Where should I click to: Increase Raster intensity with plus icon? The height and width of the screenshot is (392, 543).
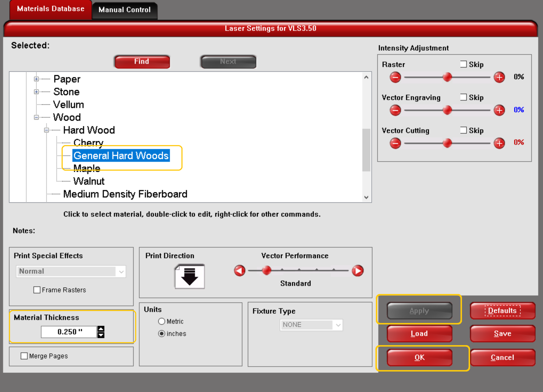tap(499, 77)
